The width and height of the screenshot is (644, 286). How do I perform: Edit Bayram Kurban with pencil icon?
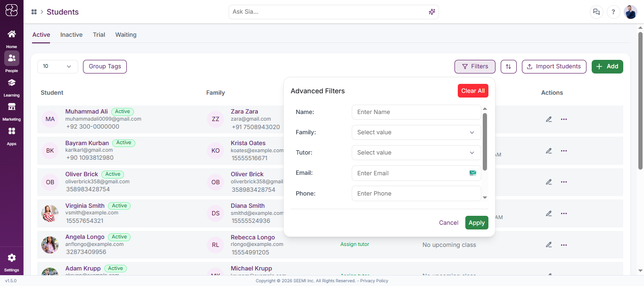click(549, 151)
